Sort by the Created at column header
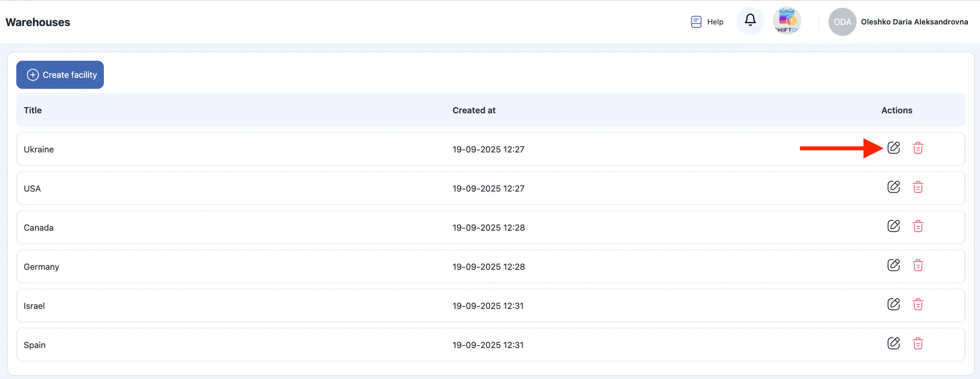 (474, 110)
